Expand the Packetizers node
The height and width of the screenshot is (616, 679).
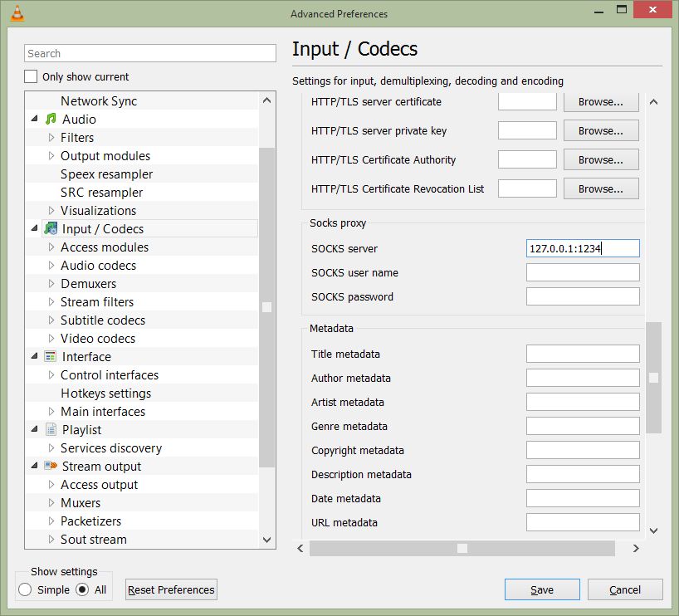click(x=51, y=521)
